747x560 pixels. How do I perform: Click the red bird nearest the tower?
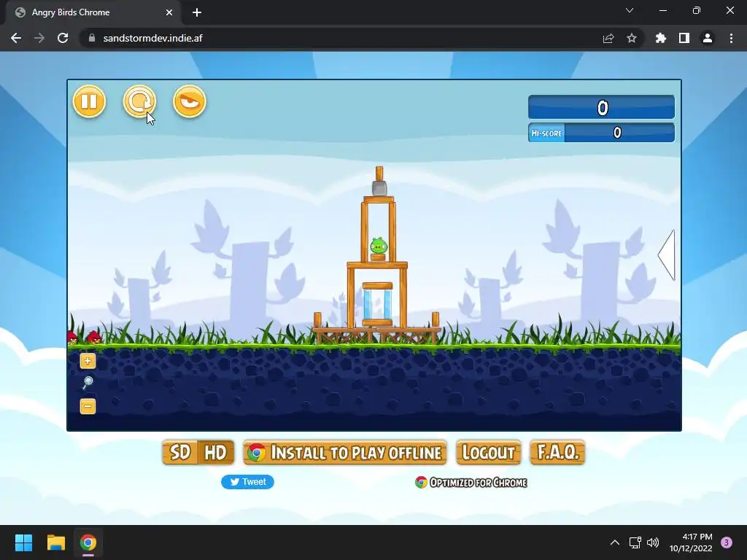94,337
